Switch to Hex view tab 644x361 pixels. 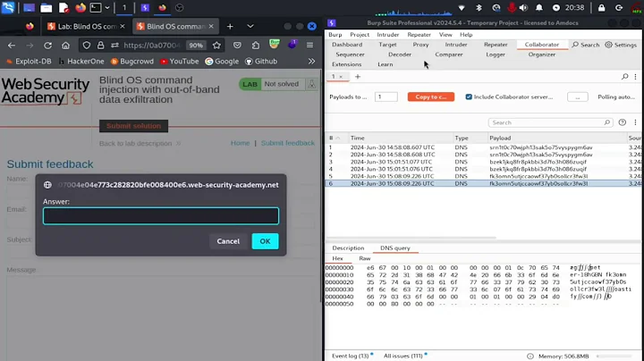click(x=337, y=258)
